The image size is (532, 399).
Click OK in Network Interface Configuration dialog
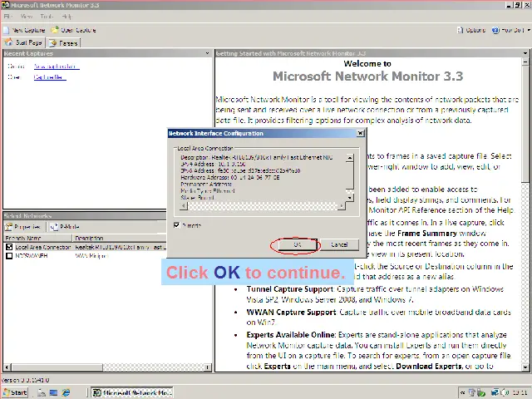coord(298,244)
